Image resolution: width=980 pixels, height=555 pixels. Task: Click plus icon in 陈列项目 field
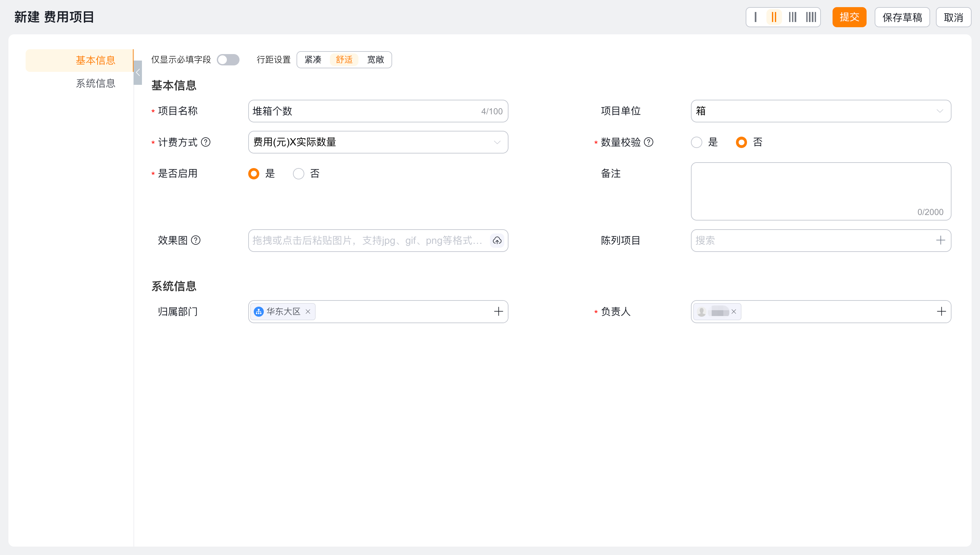[x=940, y=241]
